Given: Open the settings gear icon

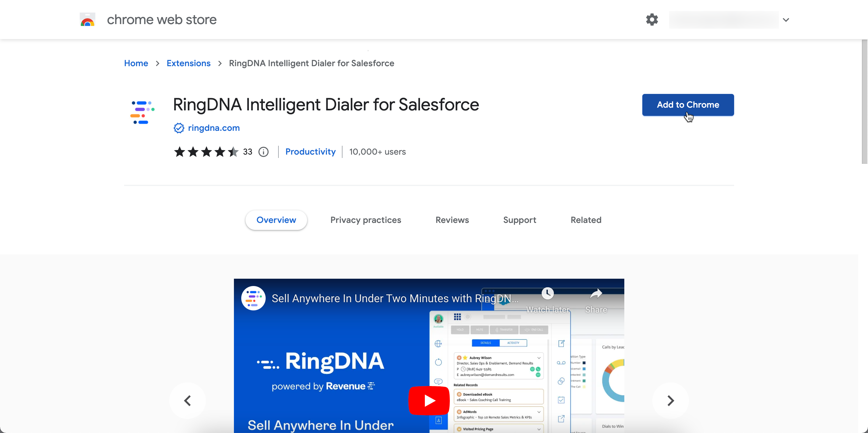Looking at the screenshot, I should click(x=652, y=20).
